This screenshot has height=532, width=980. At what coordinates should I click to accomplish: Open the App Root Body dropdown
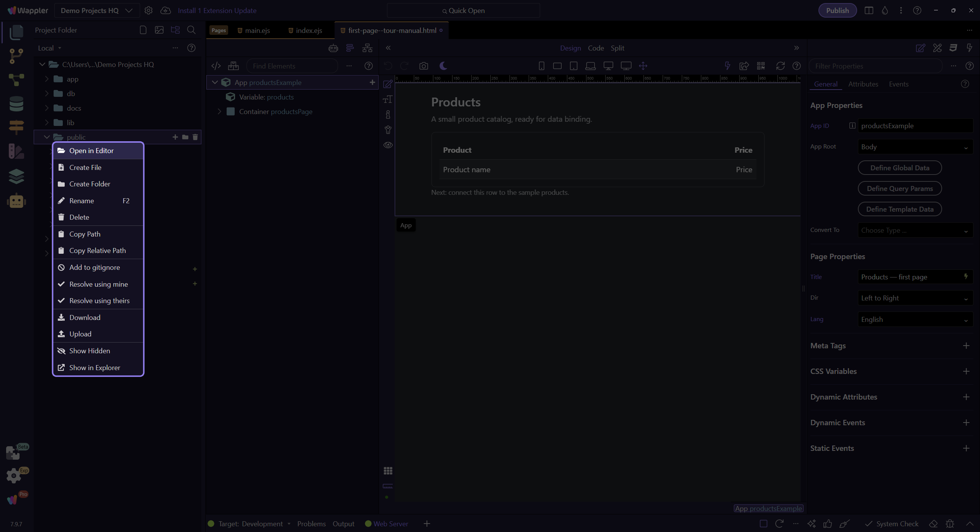(915, 147)
